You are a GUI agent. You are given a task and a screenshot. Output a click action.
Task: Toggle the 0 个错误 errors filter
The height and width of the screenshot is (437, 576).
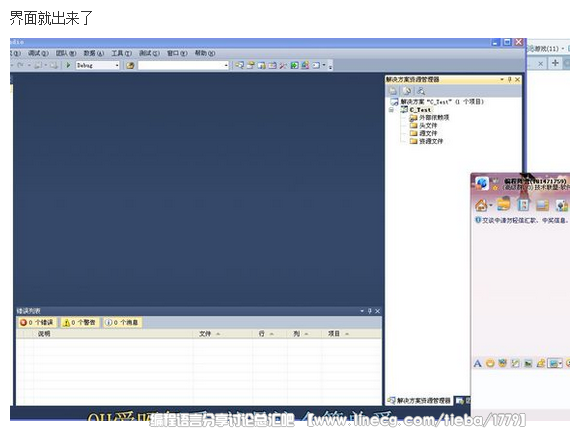pos(37,322)
